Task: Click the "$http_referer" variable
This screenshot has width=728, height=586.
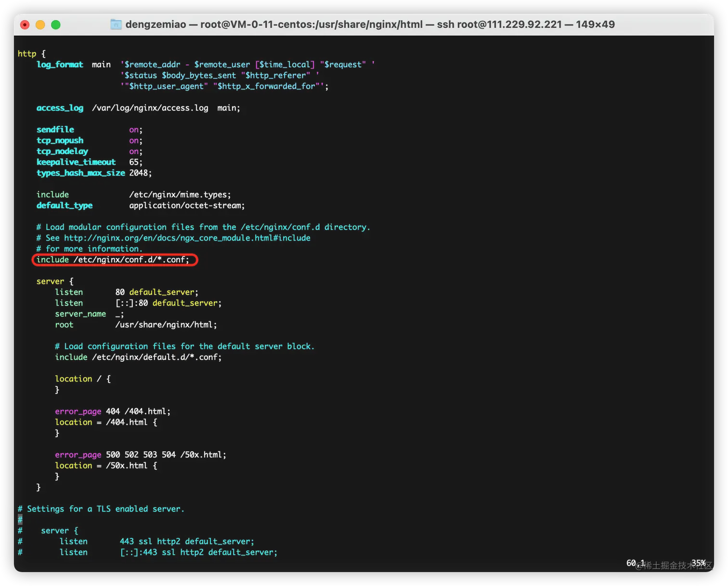Action: point(275,76)
